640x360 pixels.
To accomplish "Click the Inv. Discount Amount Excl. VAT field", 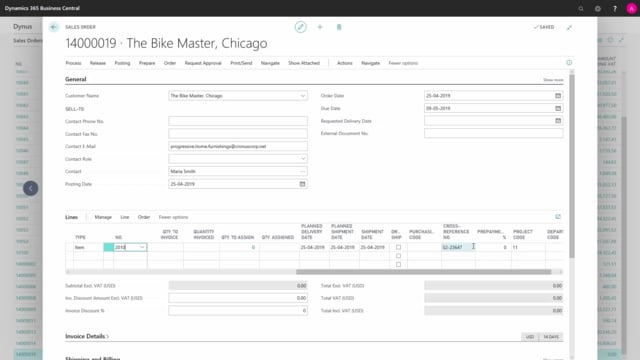I will [x=238, y=298].
